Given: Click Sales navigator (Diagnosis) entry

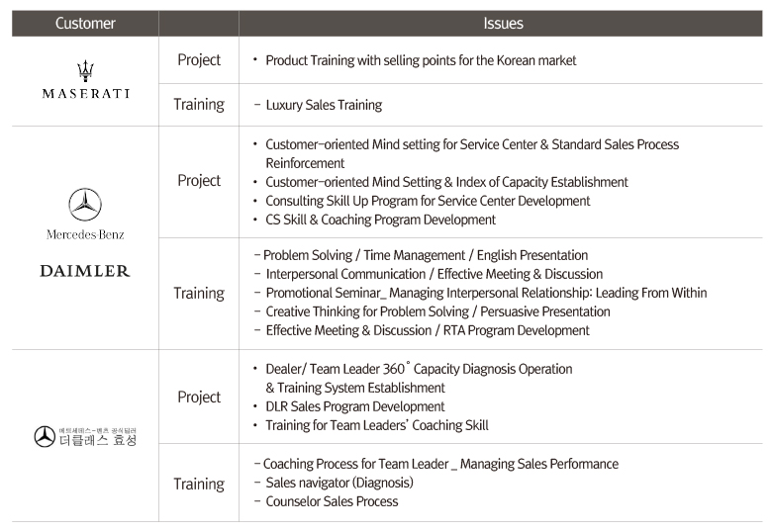Looking at the screenshot, I should coord(339,483).
